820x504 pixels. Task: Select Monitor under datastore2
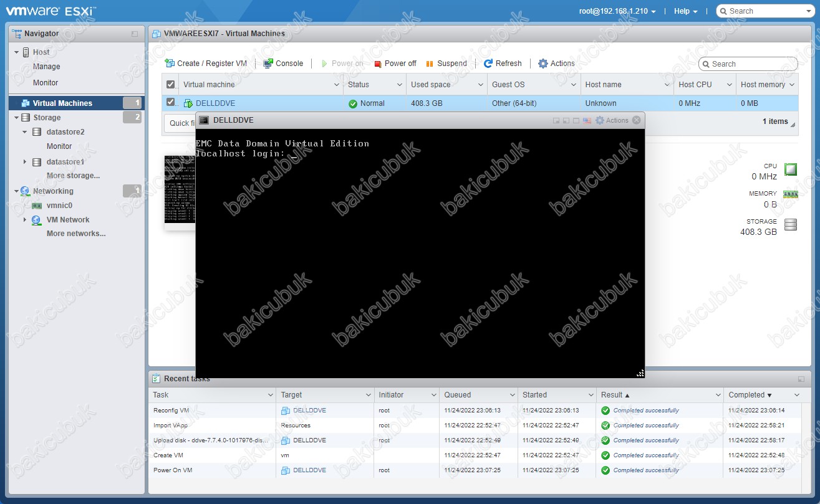[59, 146]
